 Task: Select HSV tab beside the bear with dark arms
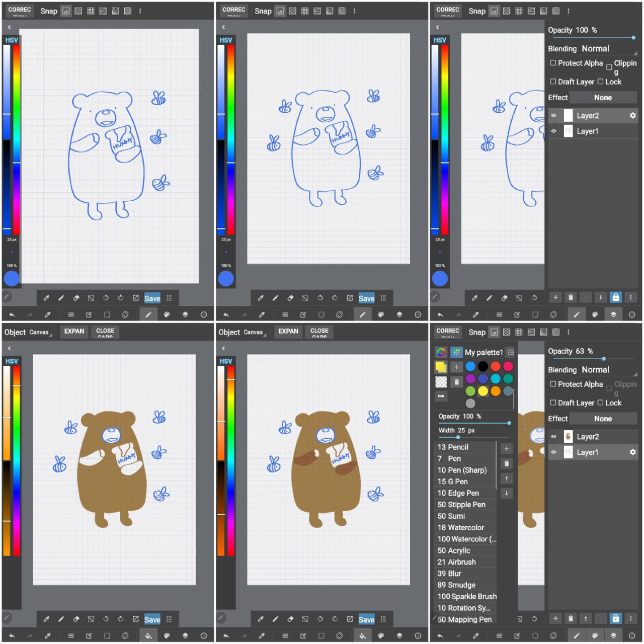[x=226, y=361]
